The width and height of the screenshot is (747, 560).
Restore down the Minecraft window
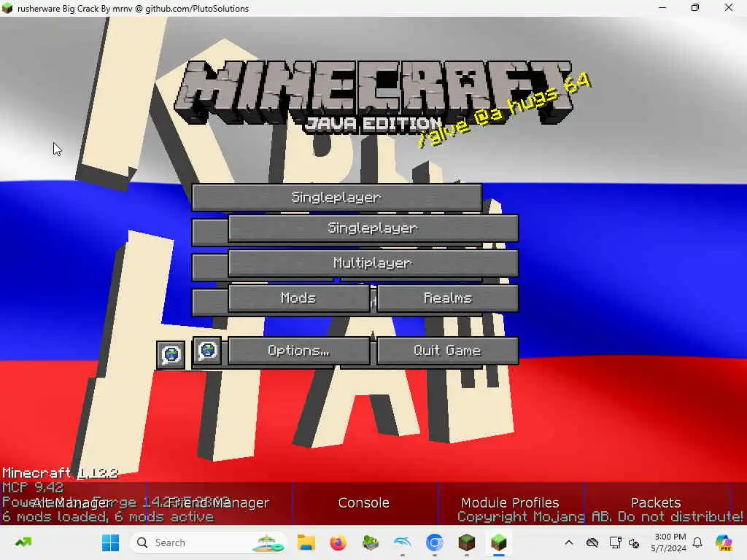click(x=695, y=7)
